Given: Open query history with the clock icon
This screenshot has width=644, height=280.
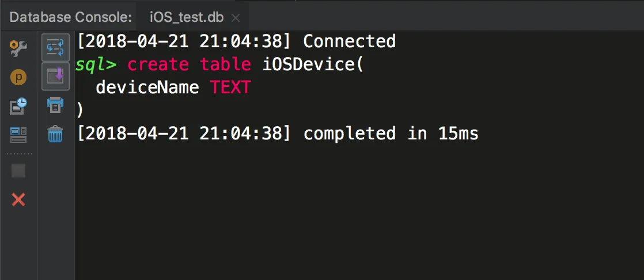Looking at the screenshot, I should (18, 106).
